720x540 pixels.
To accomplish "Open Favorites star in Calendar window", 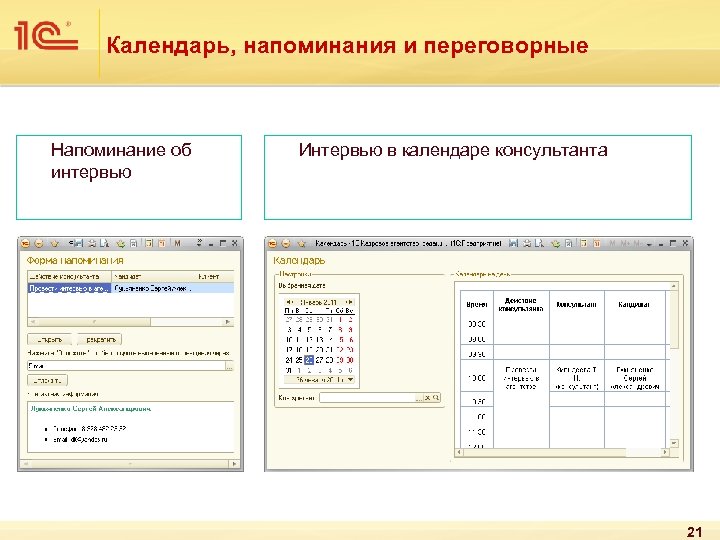I will pyautogui.click(x=302, y=243).
